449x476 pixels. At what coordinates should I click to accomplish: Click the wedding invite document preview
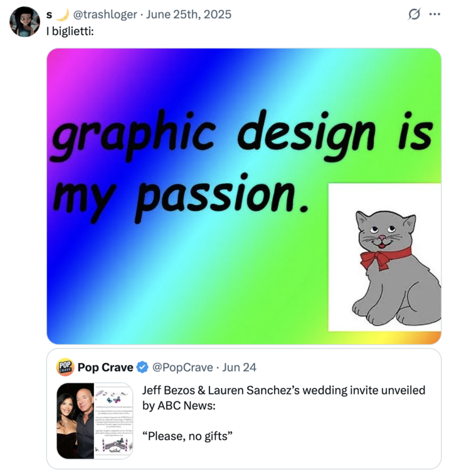[114, 421]
